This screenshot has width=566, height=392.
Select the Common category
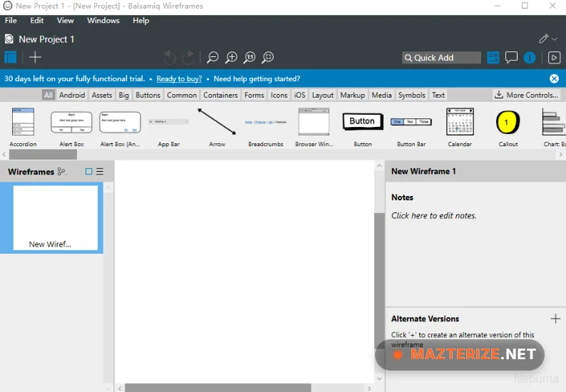(182, 95)
